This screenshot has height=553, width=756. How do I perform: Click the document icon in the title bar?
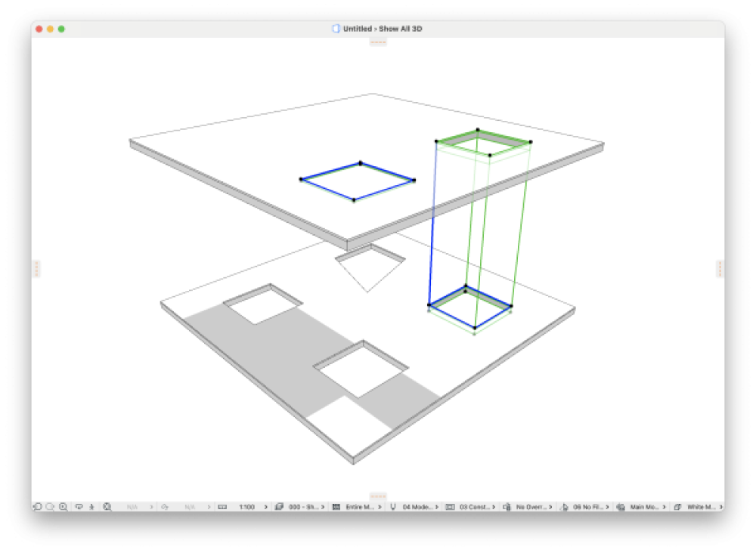pos(336,29)
